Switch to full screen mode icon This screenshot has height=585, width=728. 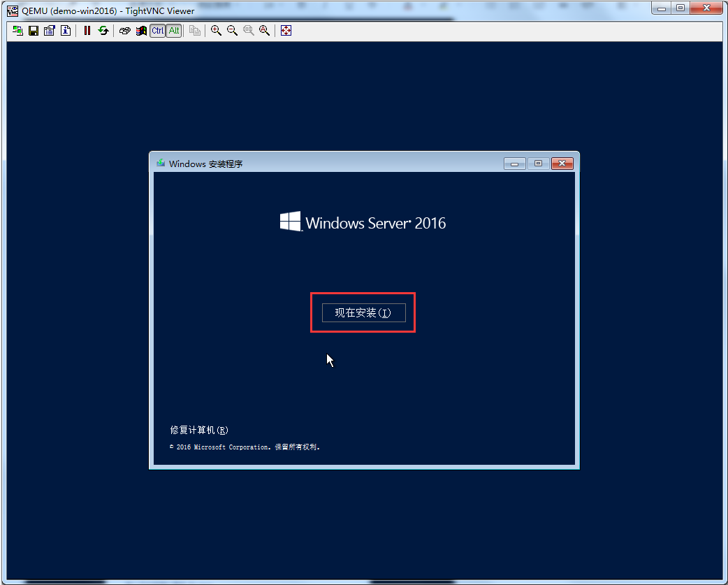click(x=286, y=31)
